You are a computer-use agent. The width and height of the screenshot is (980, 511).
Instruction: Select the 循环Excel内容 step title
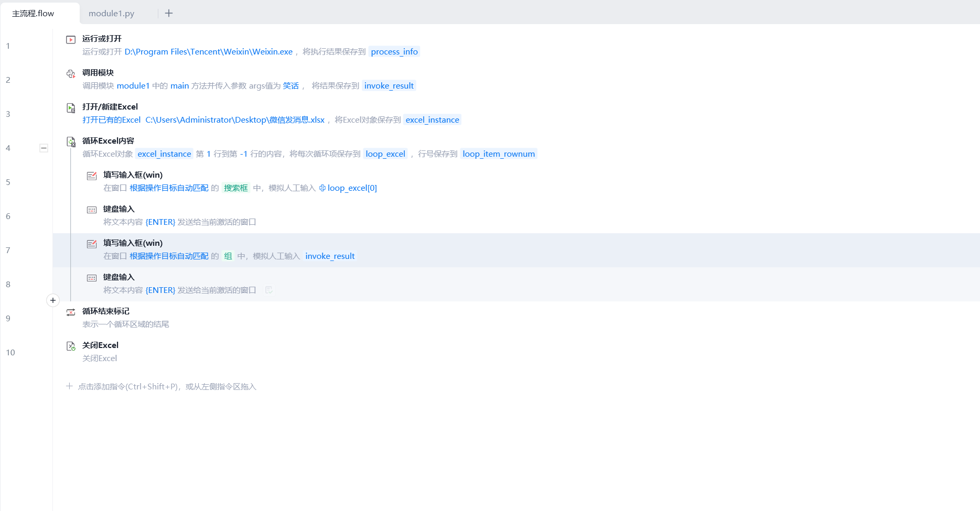click(109, 141)
